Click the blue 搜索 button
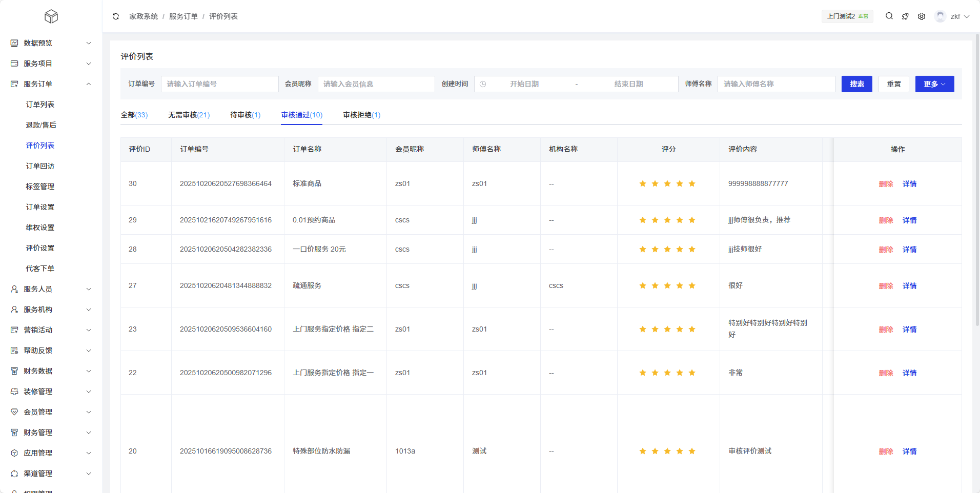 (856, 84)
